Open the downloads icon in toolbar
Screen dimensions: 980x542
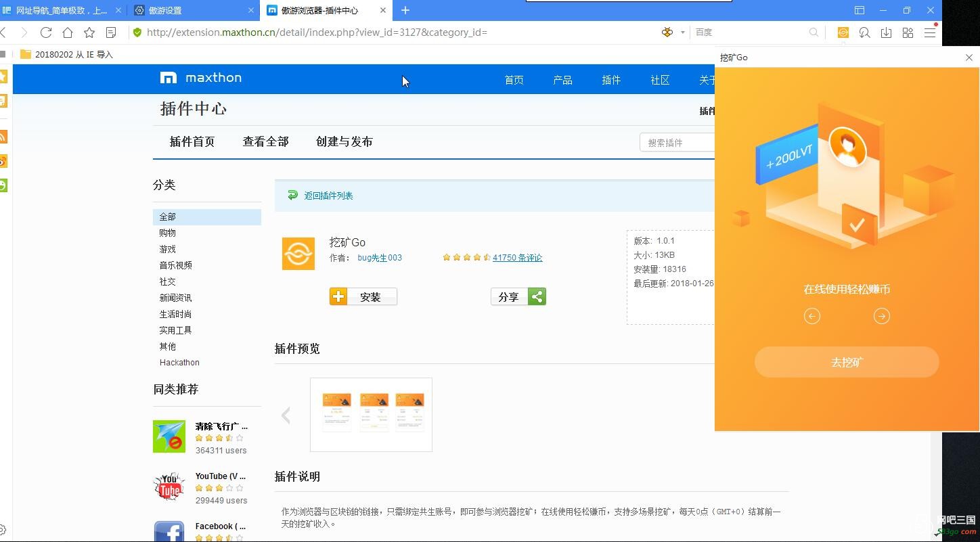click(887, 32)
